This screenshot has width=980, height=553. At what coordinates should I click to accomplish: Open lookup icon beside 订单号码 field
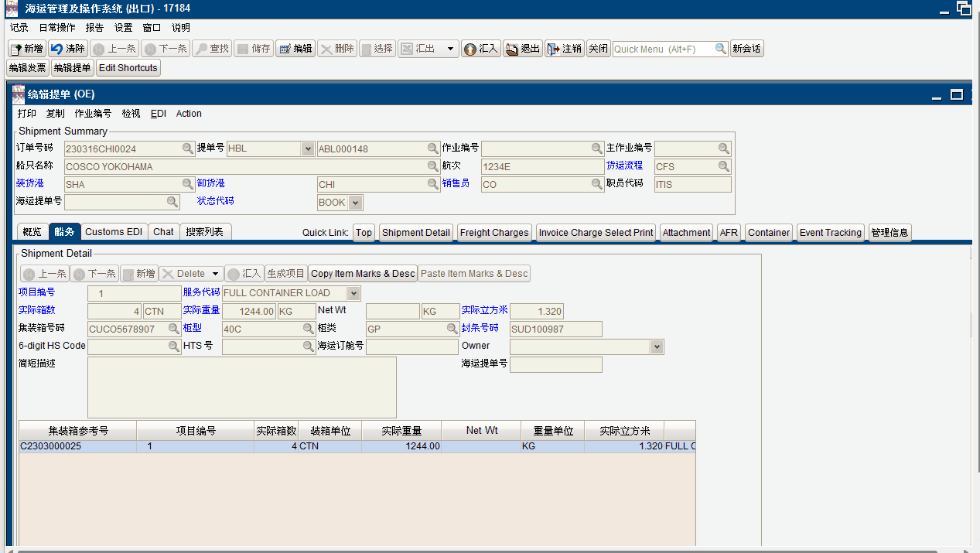[188, 148]
